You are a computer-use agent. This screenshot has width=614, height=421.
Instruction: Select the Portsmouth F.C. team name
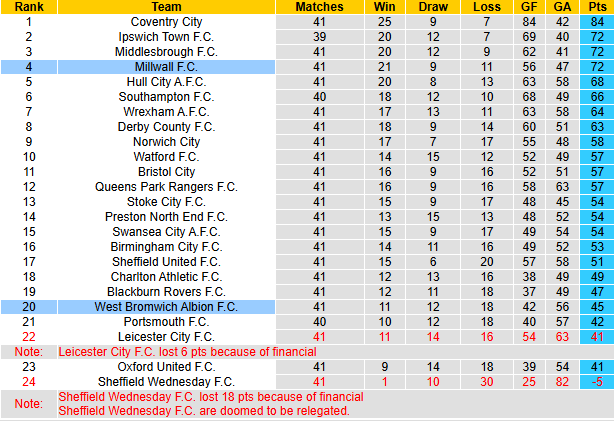pyautogui.click(x=166, y=321)
